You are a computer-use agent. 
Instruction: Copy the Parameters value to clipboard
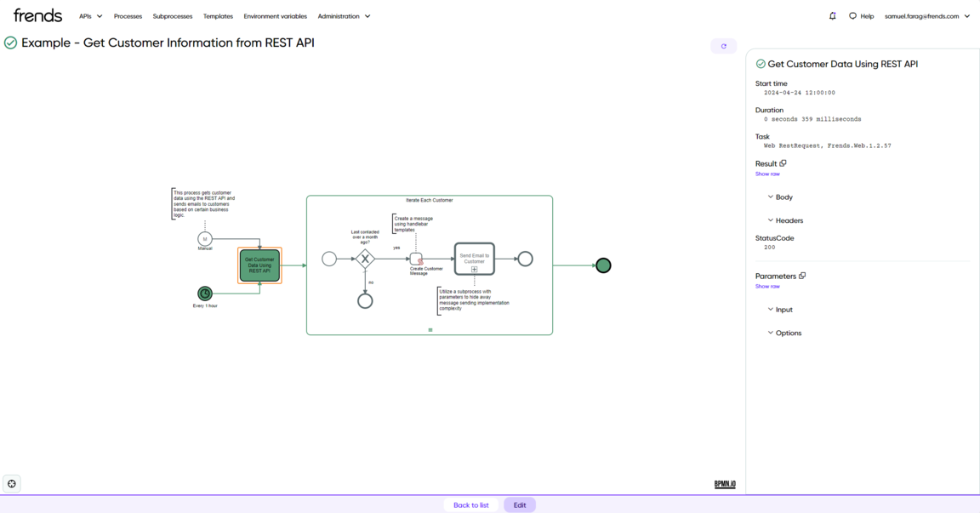coord(802,276)
